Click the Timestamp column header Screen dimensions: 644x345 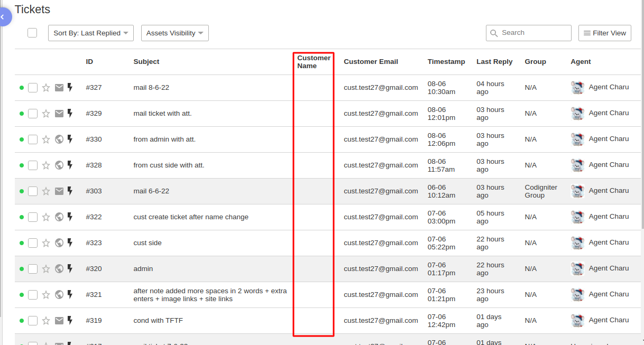click(446, 62)
